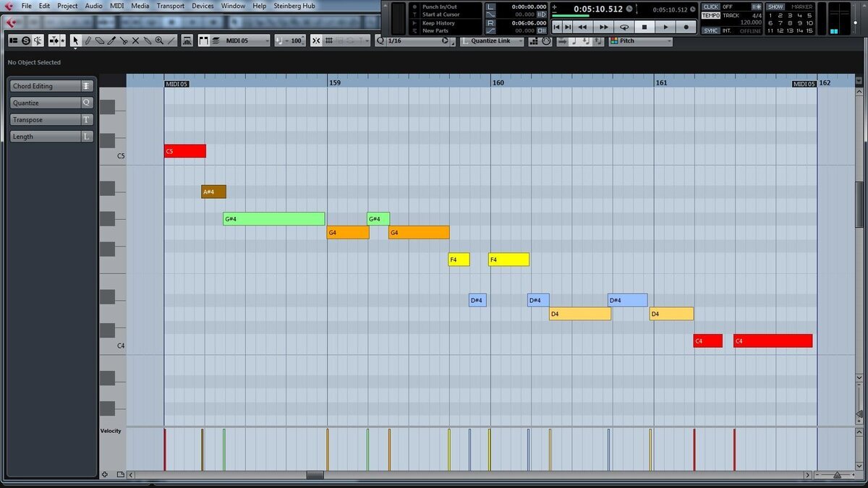This screenshot has height=488, width=868.
Task: Click the left locator L button
Action: 490,7
